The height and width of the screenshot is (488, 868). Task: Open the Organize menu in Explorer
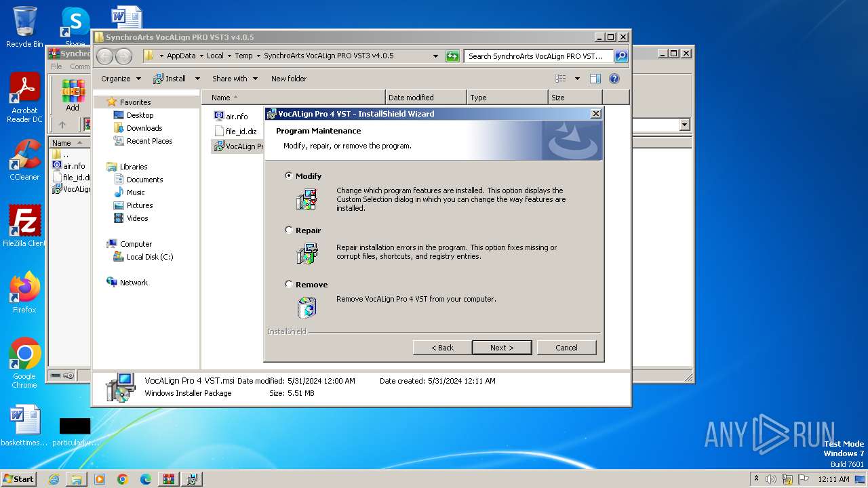(121, 79)
